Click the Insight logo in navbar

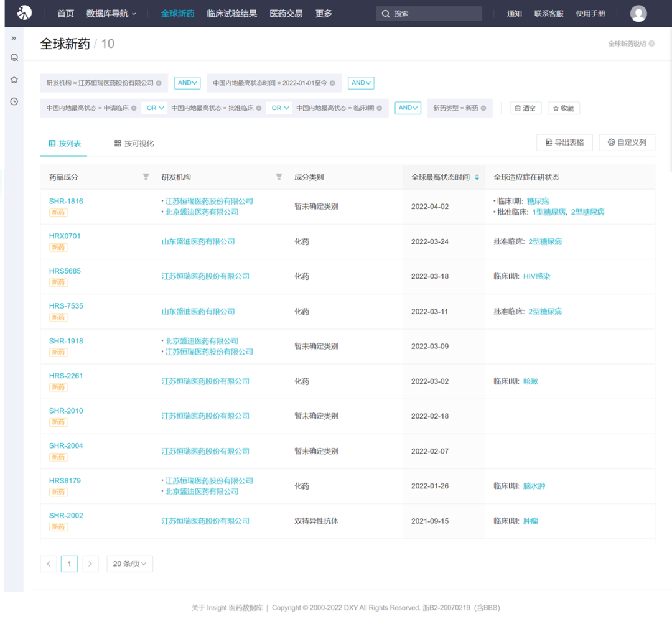[24, 13]
